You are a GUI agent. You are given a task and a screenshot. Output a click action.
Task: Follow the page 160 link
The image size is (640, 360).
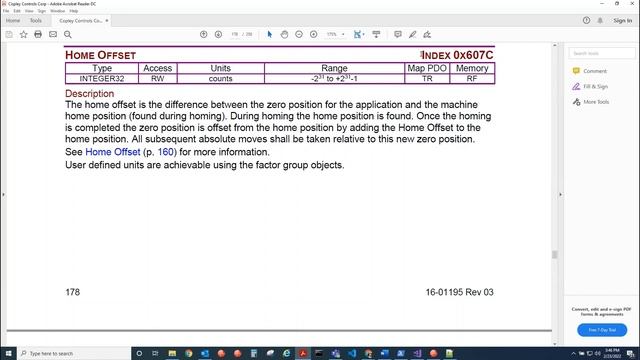tap(166, 152)
